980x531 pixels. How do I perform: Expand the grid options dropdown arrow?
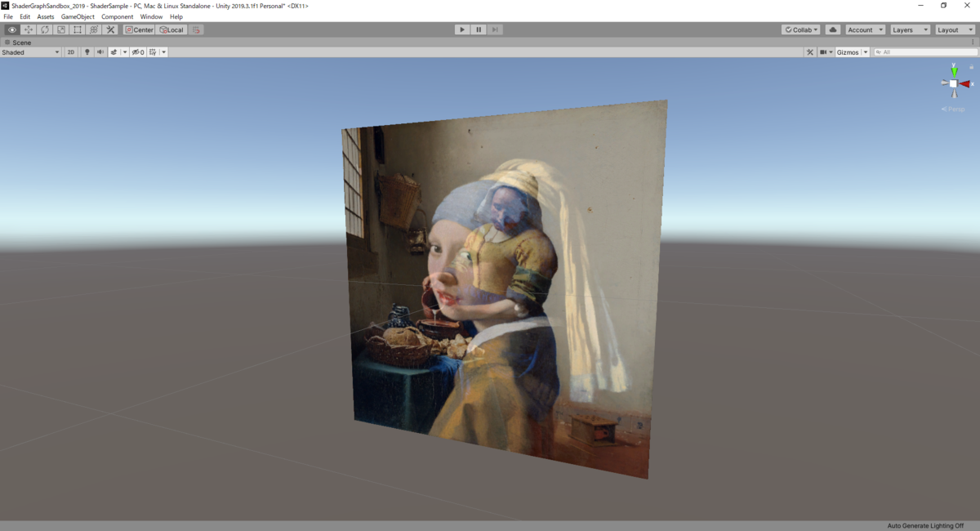[x=163, y=52]
